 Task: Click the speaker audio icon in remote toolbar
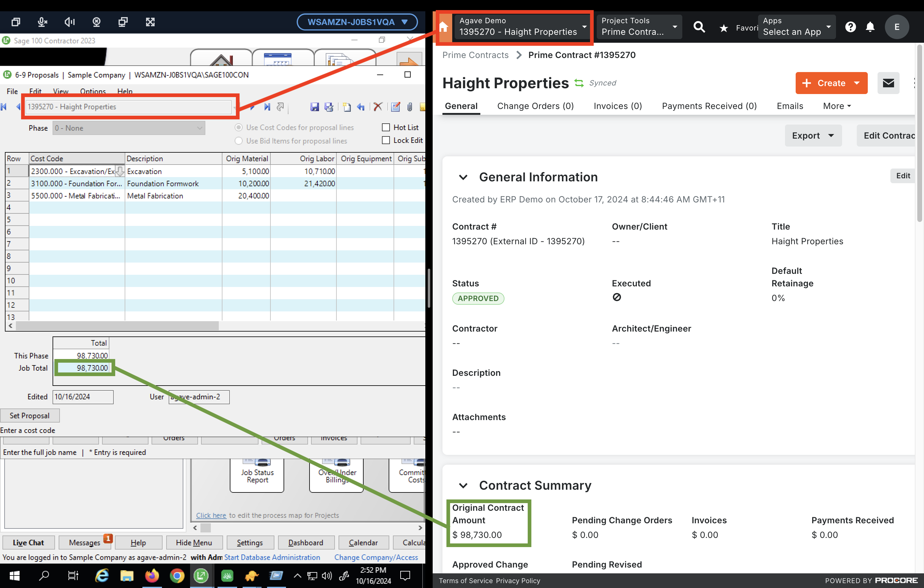click(x=69, y=22)
